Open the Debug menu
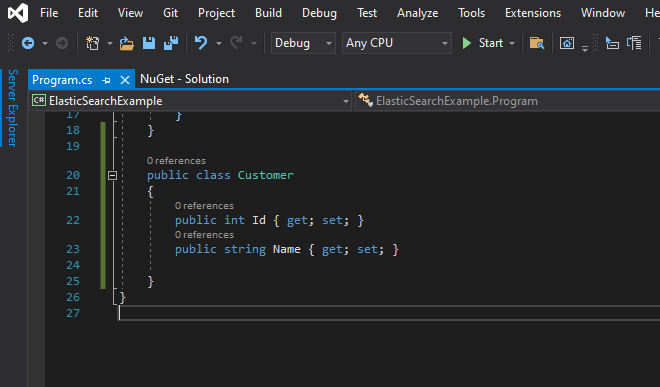660x387 pixels. click(319, 13)
